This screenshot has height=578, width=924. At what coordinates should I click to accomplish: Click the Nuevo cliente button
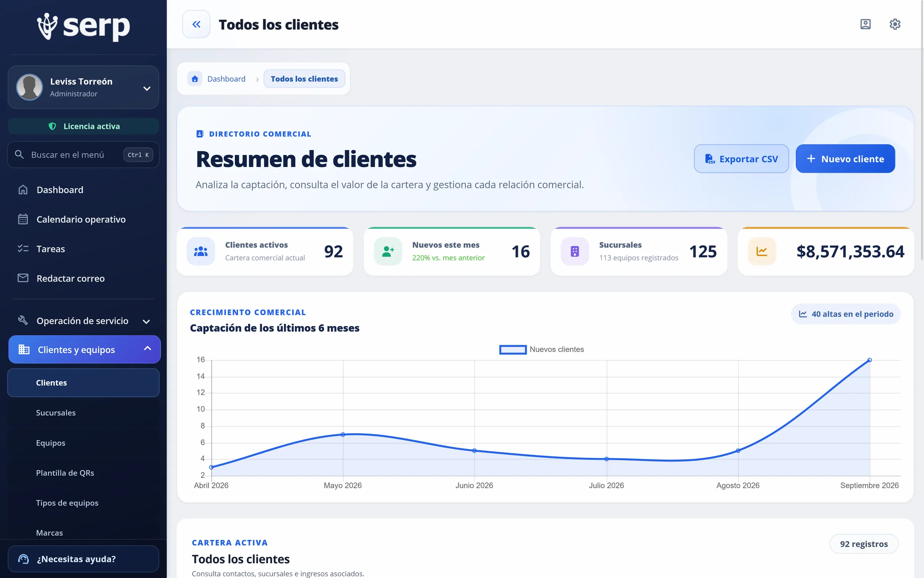tap(845, 159)
